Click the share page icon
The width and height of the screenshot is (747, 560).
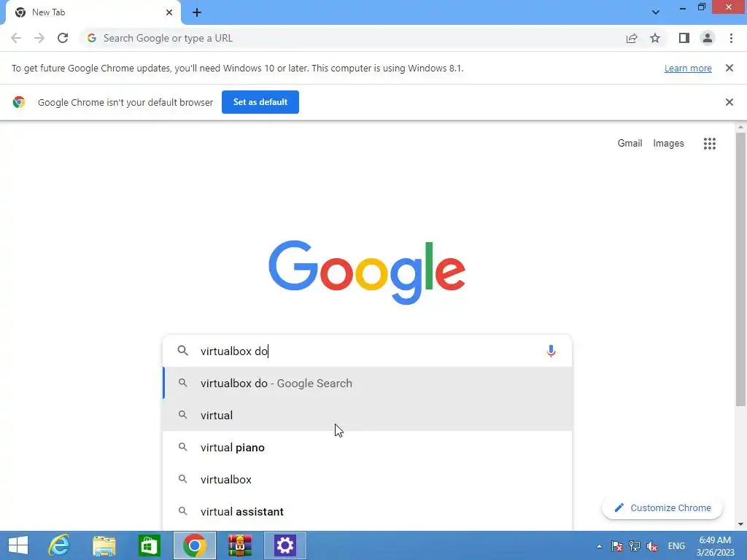[632, 38]
